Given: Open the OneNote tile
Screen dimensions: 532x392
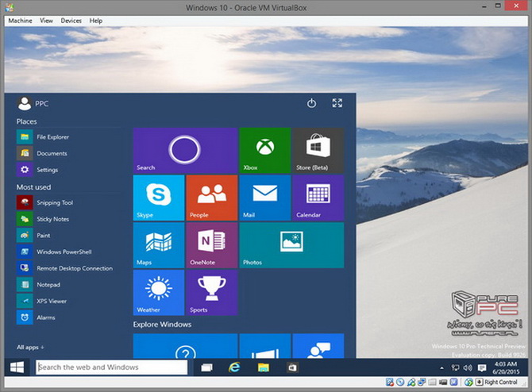Looking at the screenshot, I should [211, 245].
